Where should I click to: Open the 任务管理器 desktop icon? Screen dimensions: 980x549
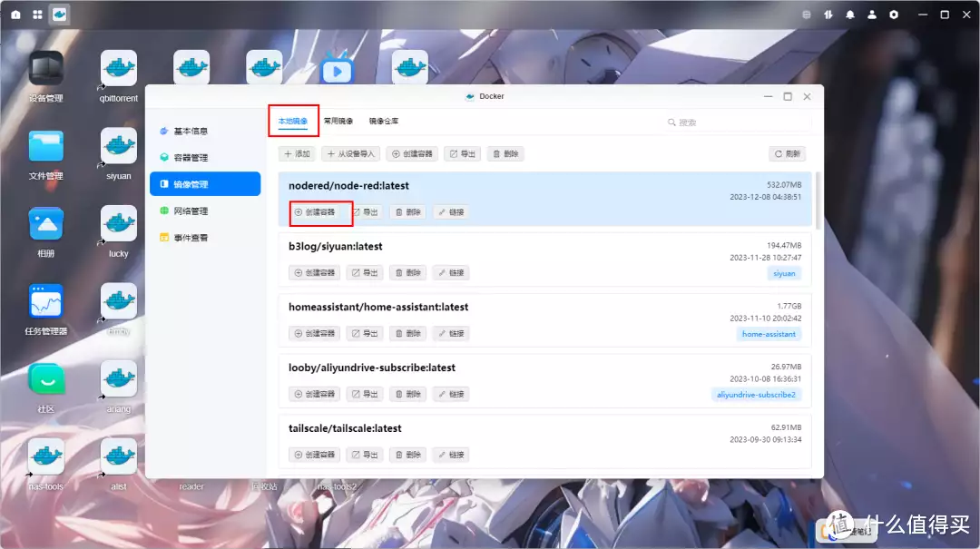[45, 302]
